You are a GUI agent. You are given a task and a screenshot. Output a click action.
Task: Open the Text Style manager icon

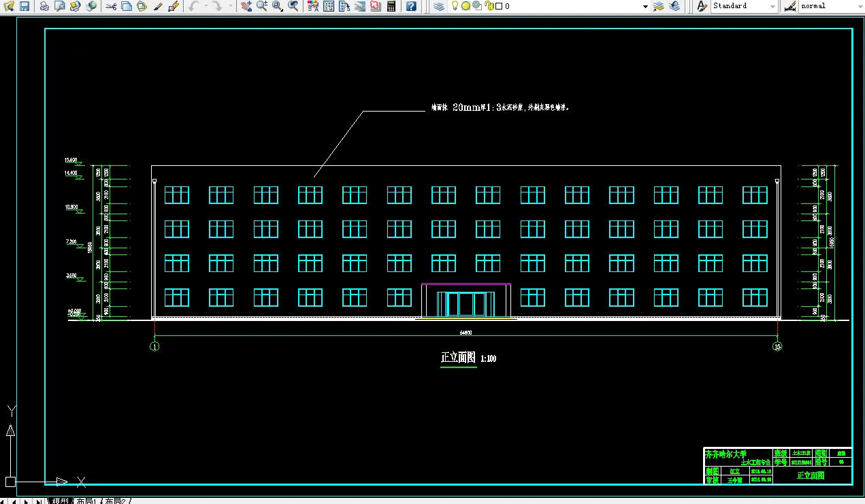(702, 6)
